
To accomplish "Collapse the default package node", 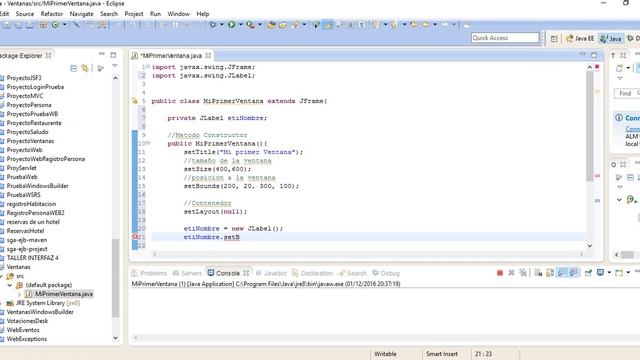I will click(10, 285).
